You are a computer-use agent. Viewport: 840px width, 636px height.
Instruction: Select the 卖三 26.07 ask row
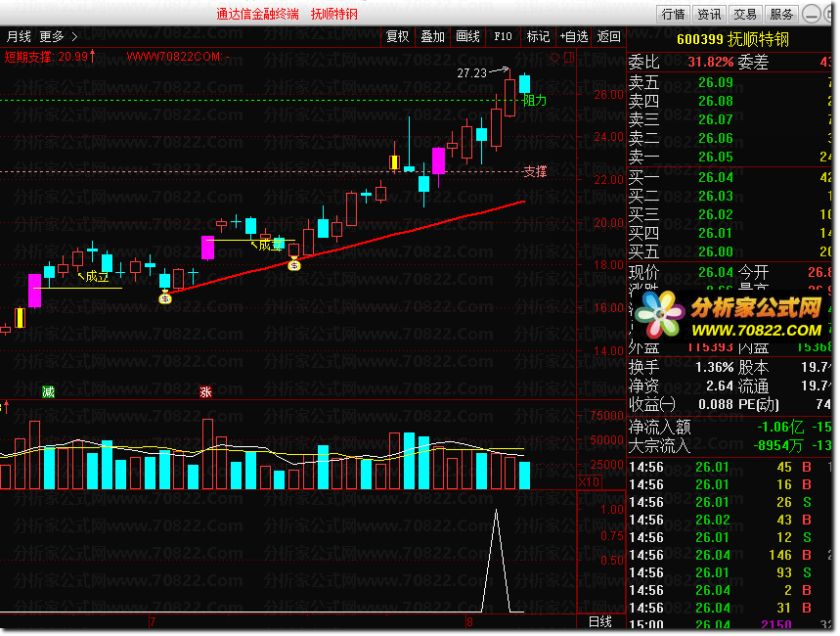point(729,119)
